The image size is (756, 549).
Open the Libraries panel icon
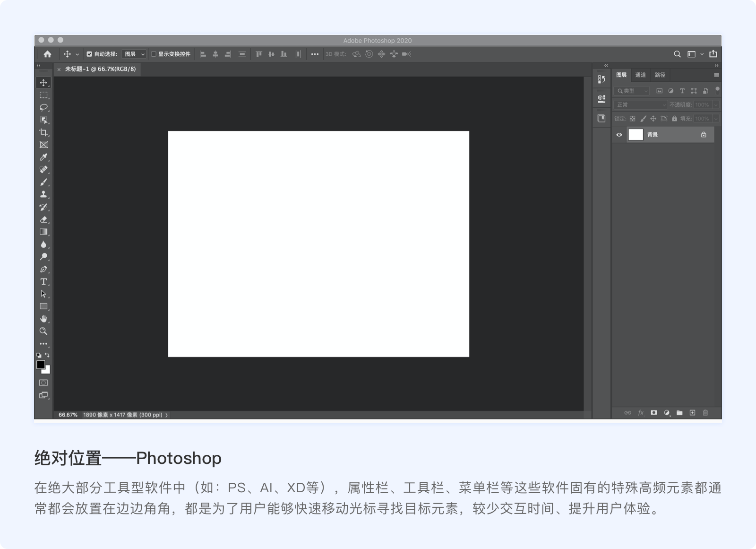click(x=601, y=118)
